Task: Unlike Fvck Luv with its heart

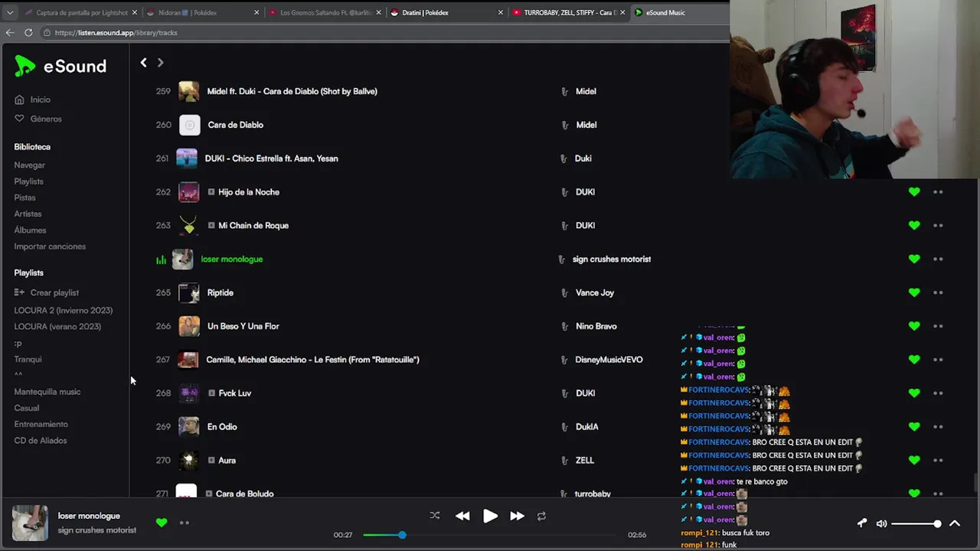Action: tap(914, 393)
